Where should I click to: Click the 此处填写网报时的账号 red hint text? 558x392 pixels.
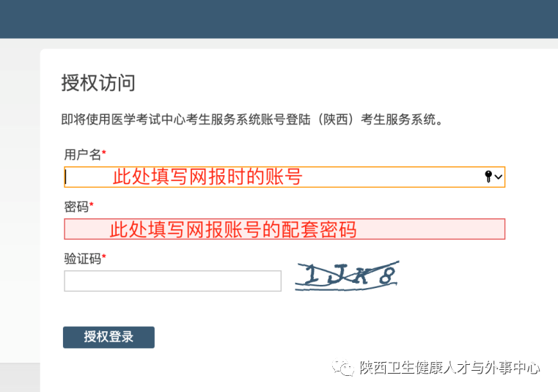coord(207,177)
